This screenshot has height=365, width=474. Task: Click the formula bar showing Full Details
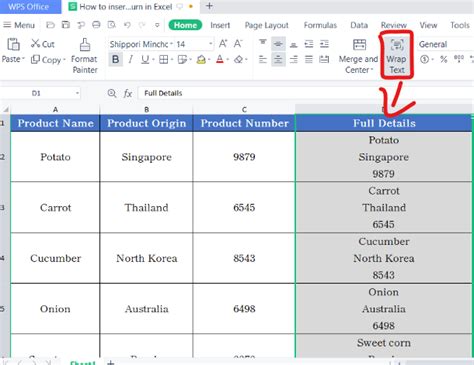[x=305, y=93]
